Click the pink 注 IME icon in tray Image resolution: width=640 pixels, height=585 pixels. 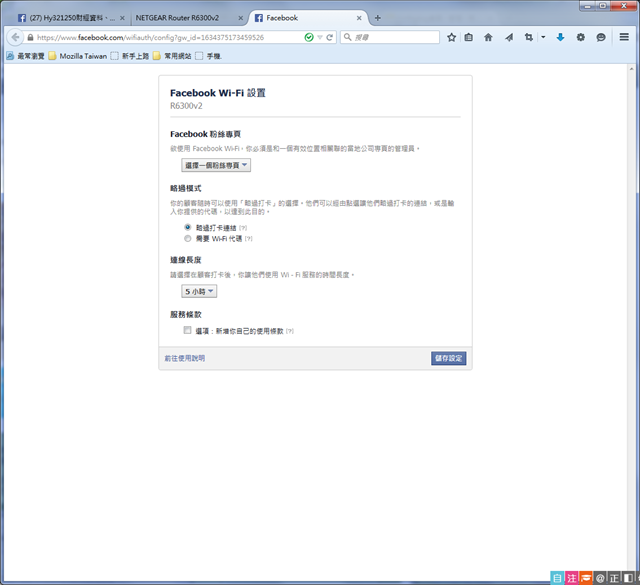click(571, 578)
